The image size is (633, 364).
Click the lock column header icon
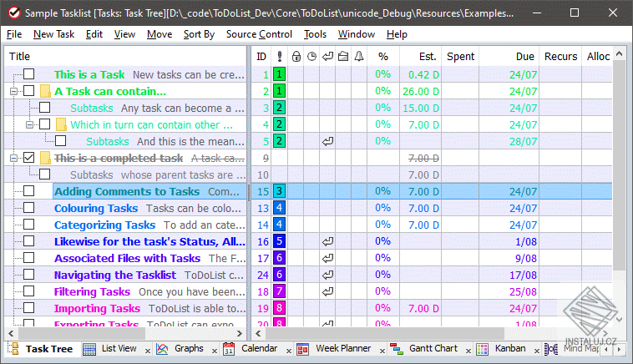tap(296, 57)
